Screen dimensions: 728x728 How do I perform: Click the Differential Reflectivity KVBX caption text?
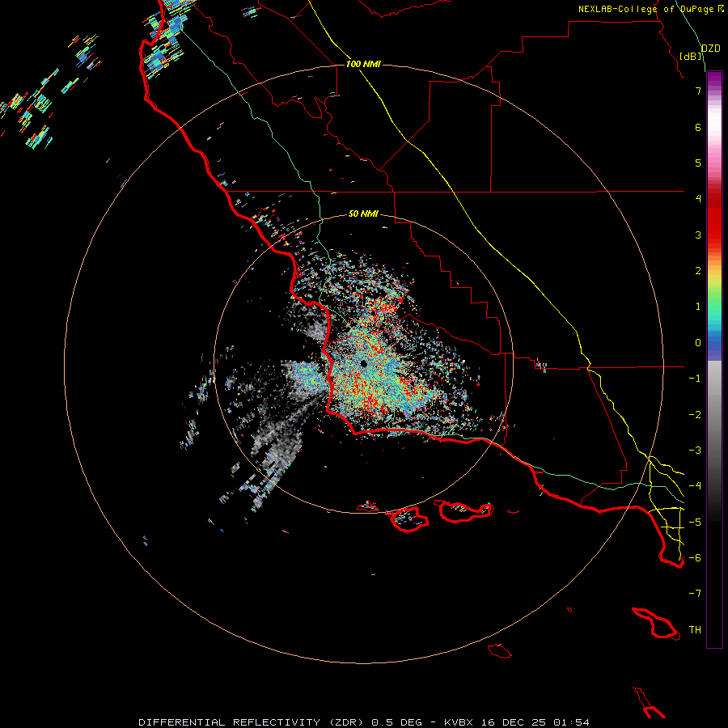[364, 722]
